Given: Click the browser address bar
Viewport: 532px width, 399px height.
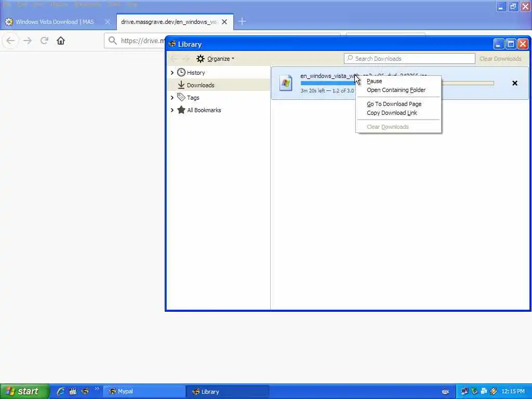Looking at the screenshot, I should [x=135, y=41].
